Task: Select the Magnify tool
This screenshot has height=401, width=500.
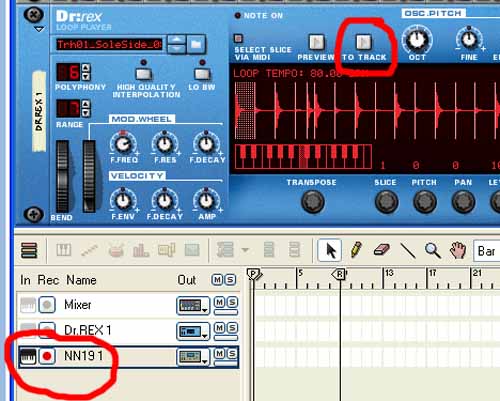Action: click(x=433, y=250)
